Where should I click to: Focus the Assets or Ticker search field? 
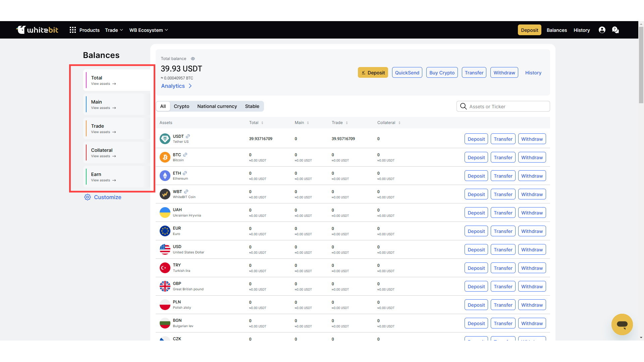(503, 106)
